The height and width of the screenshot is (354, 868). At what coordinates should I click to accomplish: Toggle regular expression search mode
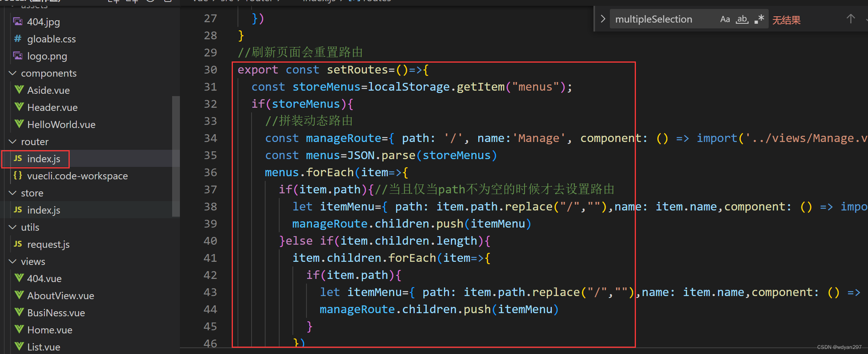759,19
